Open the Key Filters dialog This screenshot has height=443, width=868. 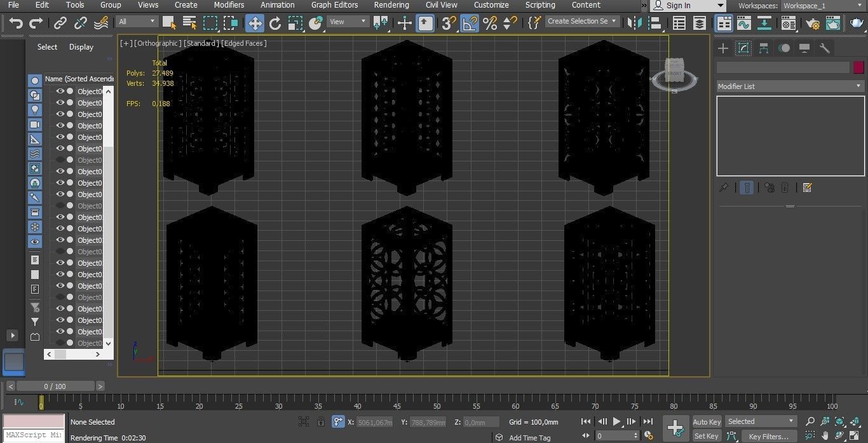click(x=768, y=436)
